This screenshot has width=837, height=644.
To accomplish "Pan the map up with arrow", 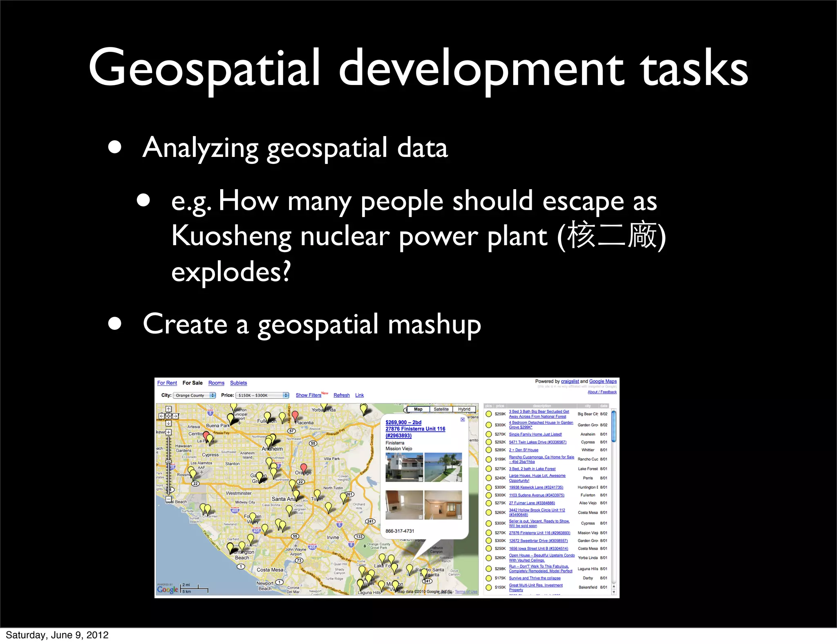I will click(x=168, y=409).
